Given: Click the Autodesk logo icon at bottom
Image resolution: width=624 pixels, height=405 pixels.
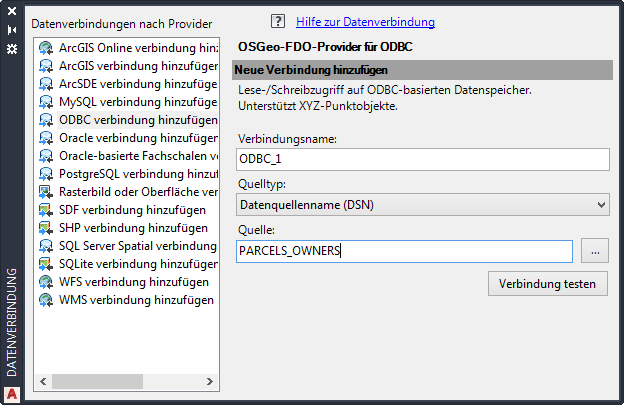Looking at the screenshot, I should tap(12, 393).
